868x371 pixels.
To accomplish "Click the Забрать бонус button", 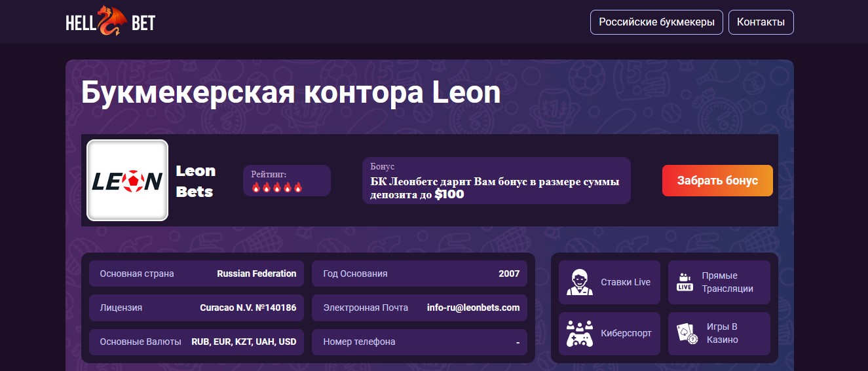I will click(x=717, y=181).
